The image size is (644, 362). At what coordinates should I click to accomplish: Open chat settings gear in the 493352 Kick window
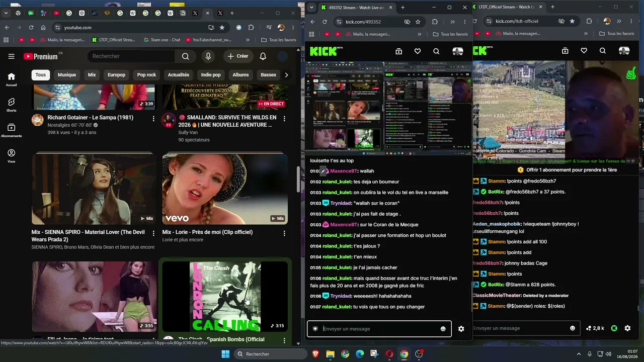point(461,329)
